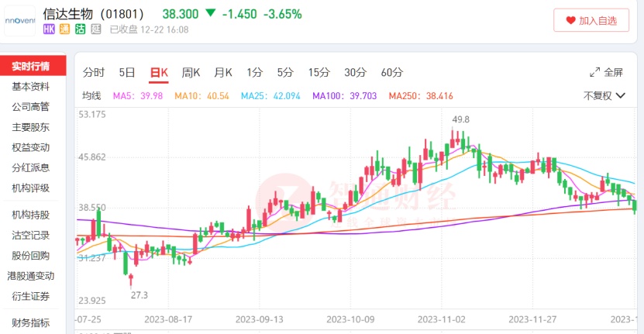Click the -3.65% percent change
The height and width of the screenshot is (334, 644).
pos(283,14)
